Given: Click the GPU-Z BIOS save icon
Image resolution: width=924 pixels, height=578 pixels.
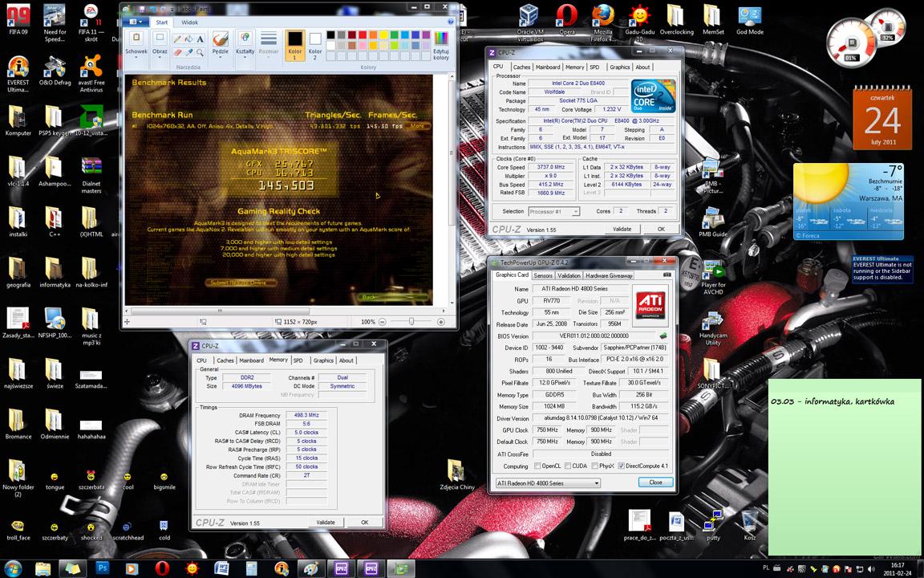Looking at the screenshot, I should (x=663, y=336).
